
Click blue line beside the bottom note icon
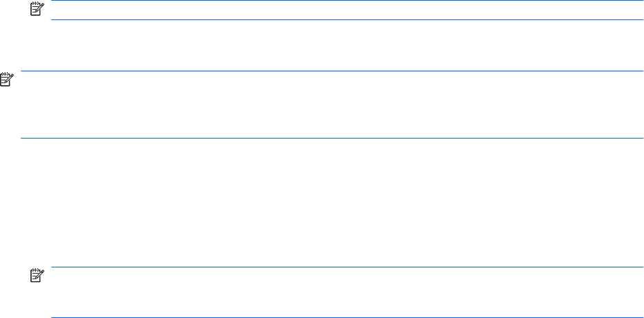click(x=346, y=267)
